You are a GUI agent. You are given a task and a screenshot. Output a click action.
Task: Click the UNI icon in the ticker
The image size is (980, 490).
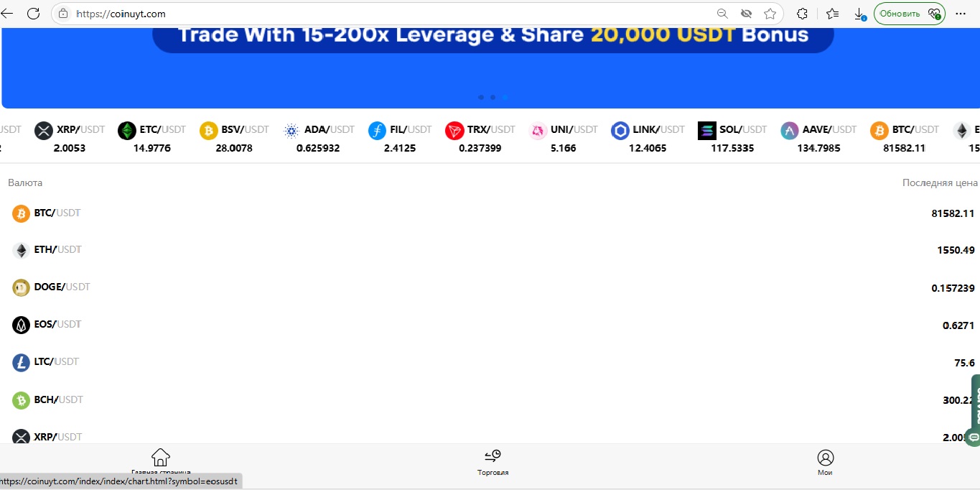coord(538,131)
